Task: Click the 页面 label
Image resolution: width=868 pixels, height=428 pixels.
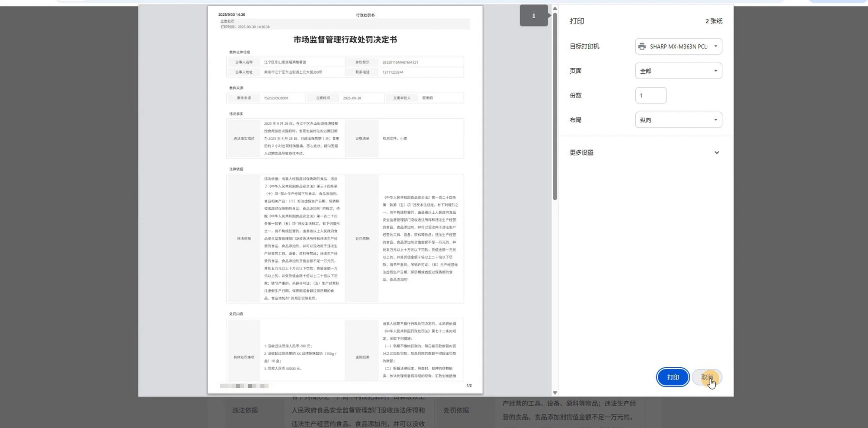Action: [576, 71]
